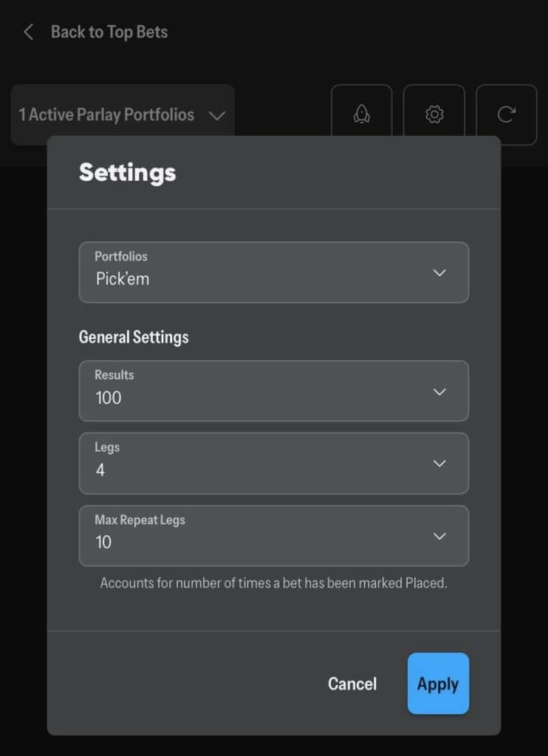Click the helper text about bets marked Placed
548x756 pixels.
click(273, 583)
